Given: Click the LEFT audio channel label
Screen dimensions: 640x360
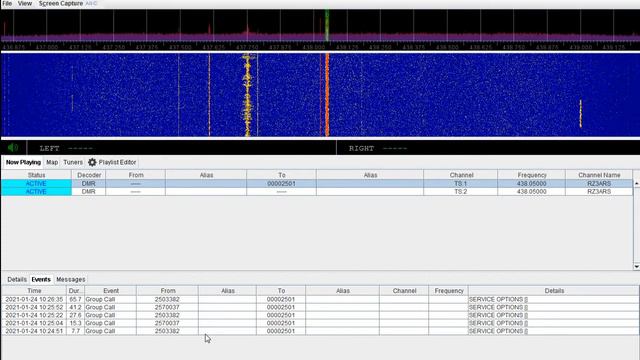Looking at the screenshot, I should (x=49, y=148).
